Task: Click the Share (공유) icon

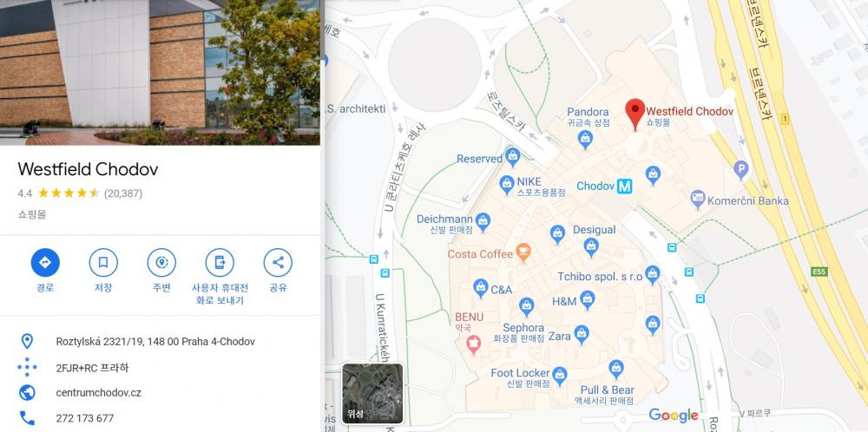Action: [278, 263]
